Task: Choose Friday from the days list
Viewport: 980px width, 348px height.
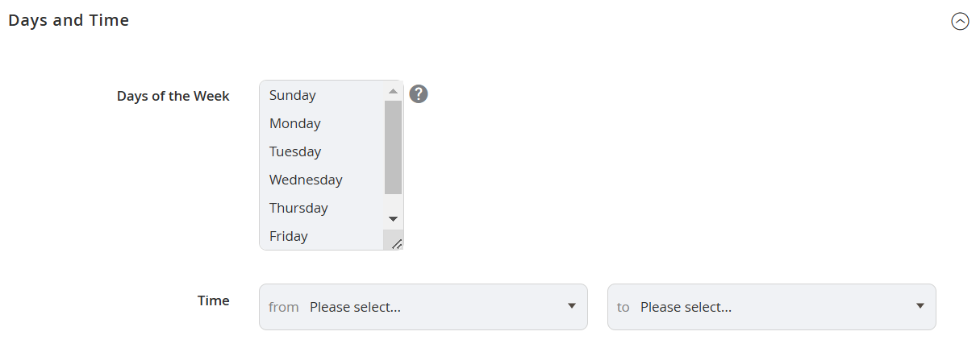Action: click(x=322, y=236)
